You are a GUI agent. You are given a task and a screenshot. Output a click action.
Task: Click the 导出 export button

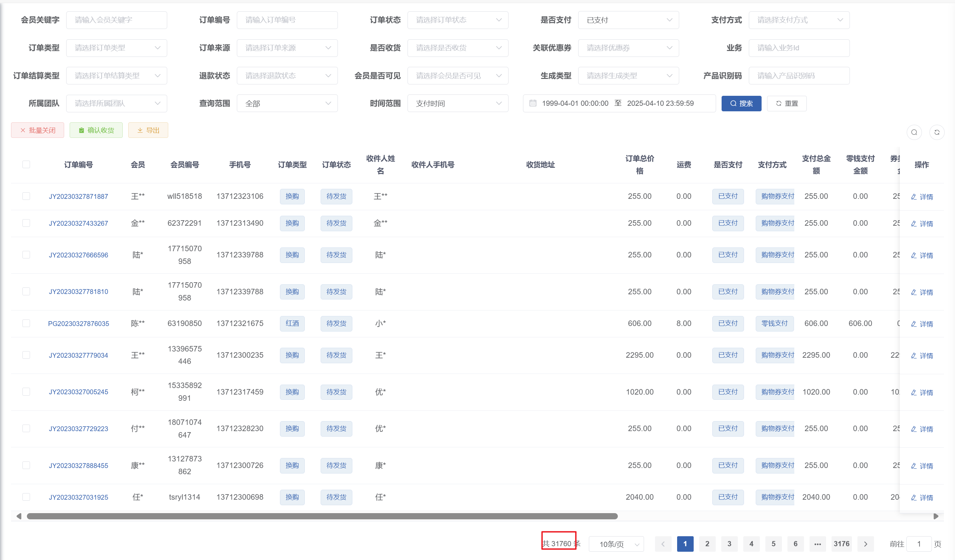point(148,130)
